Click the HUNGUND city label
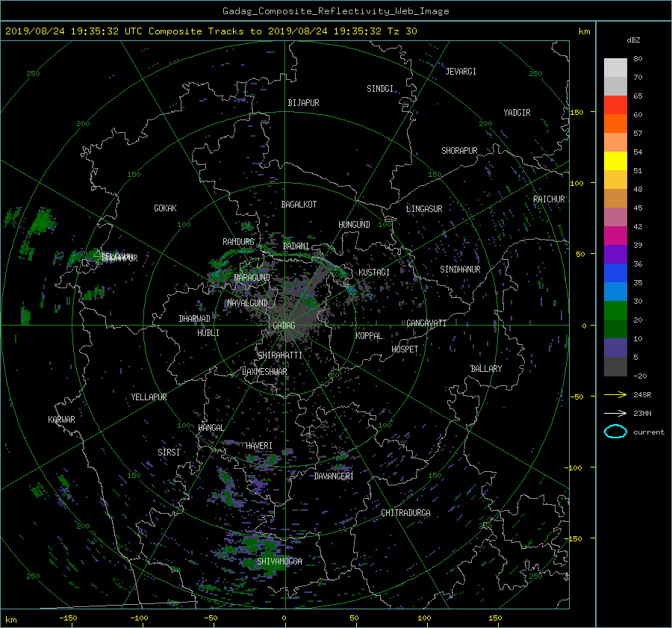This screenshot has width=672, height=628. tap(354, 225)
